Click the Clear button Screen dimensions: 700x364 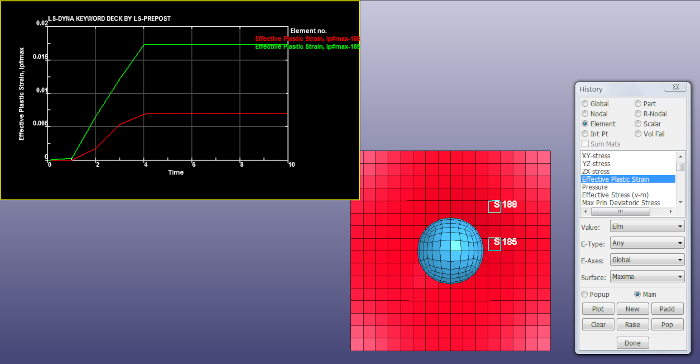598,324
